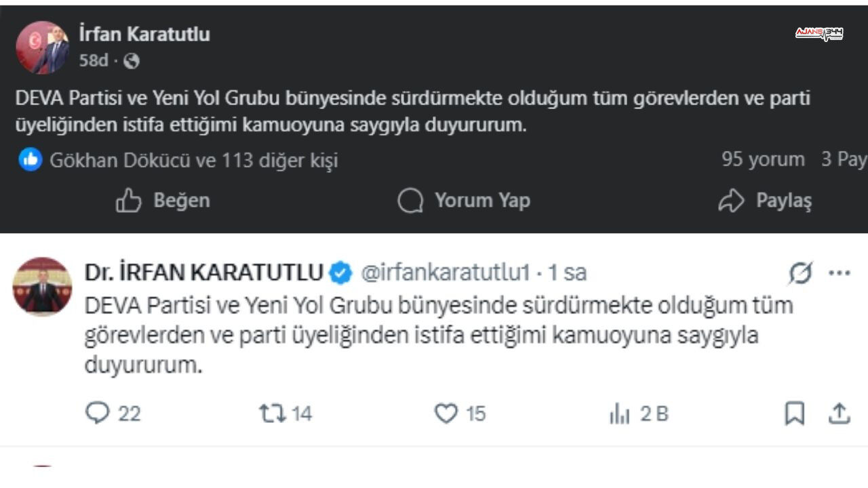Like the tweet with heart icon
The width and height of the screenshot is (868, 488).
pos(446,413)
